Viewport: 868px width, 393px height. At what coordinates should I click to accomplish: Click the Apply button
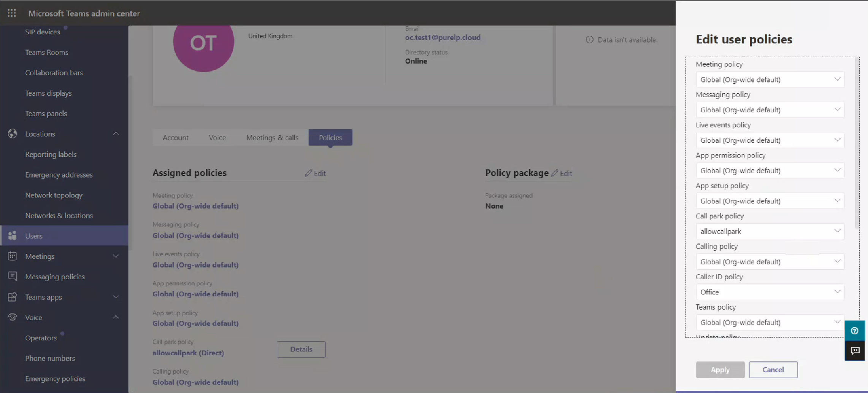(x=720, y=369)
